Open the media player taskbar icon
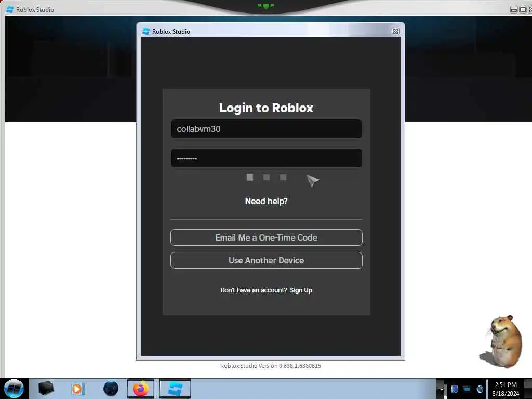The width and height of the screenshot is (532, 399). tap(77, 389)
